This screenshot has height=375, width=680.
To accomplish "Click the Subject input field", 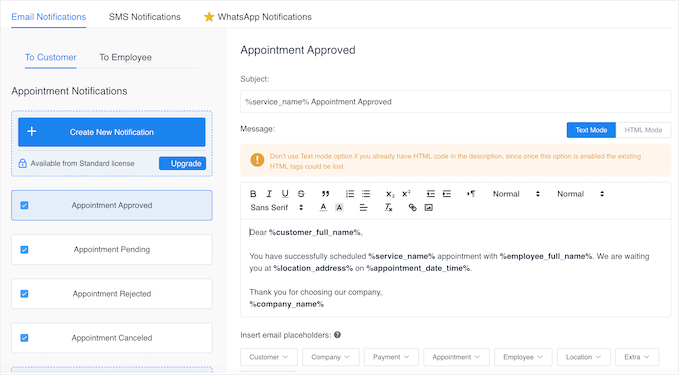I will pos(455,101).
